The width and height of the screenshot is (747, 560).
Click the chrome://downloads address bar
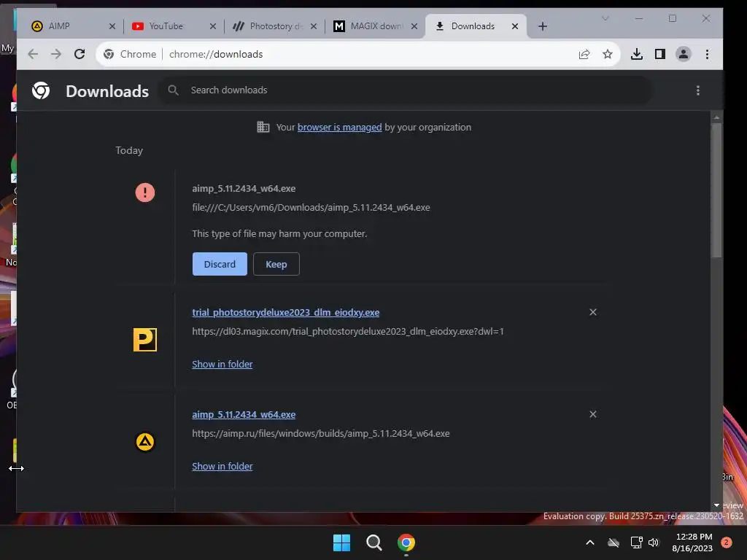[357, 54]
